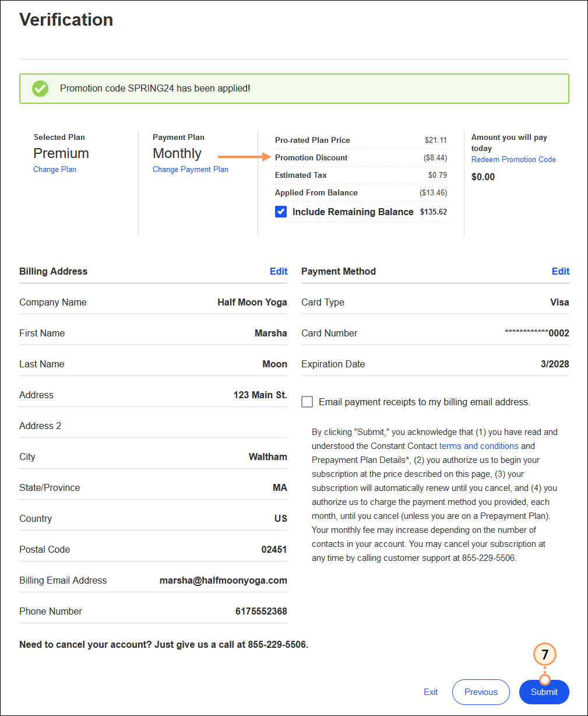This screenshot has width=588, height=716.
Task: Select postal code 02451
Action: (274, 549)
